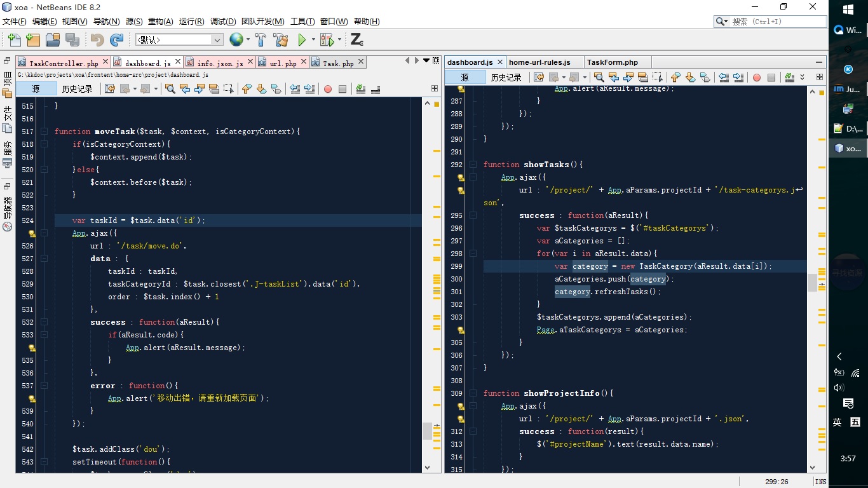Click Last Edit icon in right editor toolbar
This screenshot has width=868, height=488.
point(539,78)
